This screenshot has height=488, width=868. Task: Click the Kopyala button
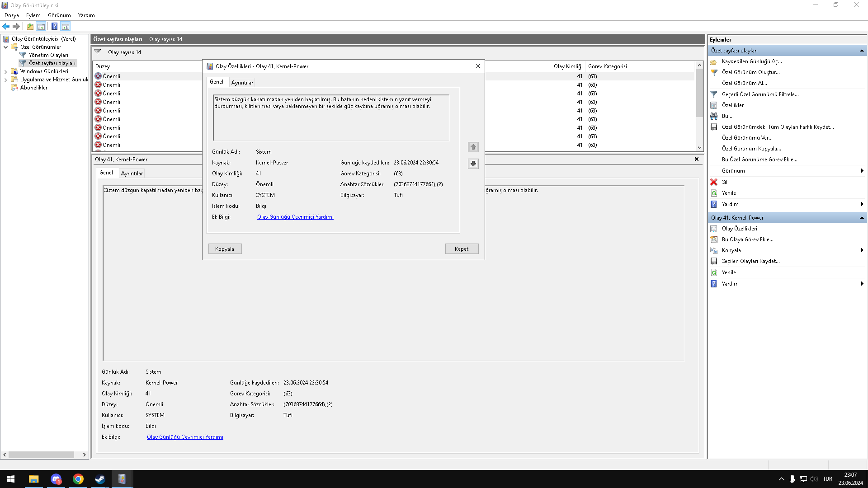(225, 249)
